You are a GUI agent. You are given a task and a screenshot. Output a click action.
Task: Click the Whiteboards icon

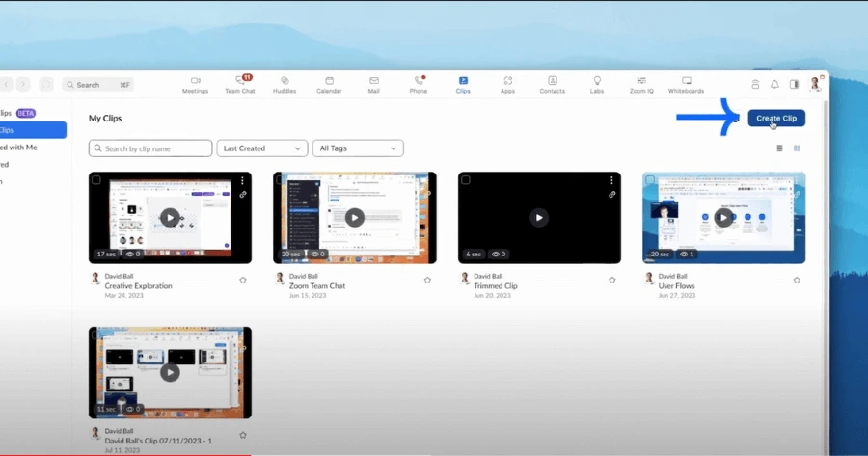[686, 85]
